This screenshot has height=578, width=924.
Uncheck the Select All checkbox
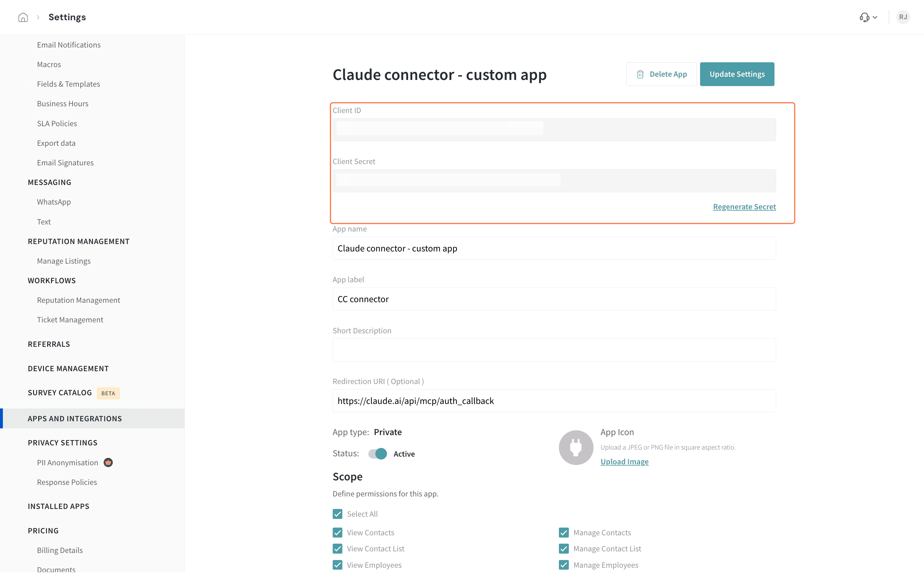[337, 514]
